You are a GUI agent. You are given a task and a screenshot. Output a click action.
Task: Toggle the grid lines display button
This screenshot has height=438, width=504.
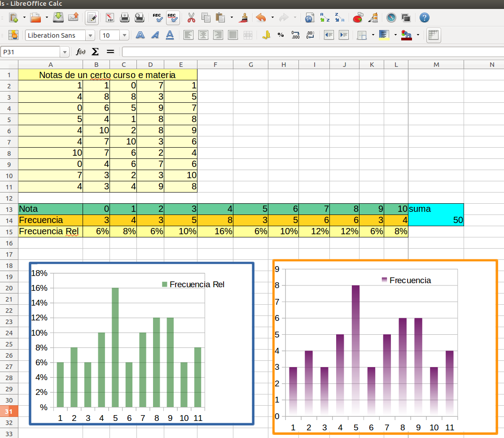[433, 35]
